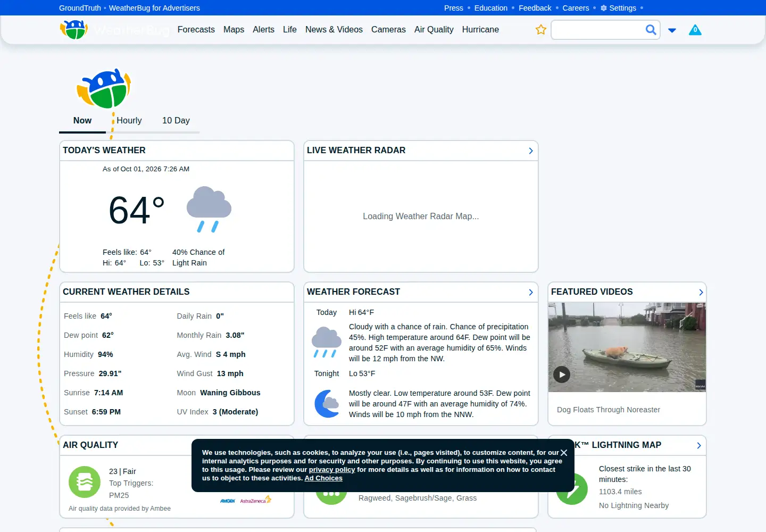Screen dimensions: 766x532
Task: Open the Cameras menu
Action: click(388, 30)
